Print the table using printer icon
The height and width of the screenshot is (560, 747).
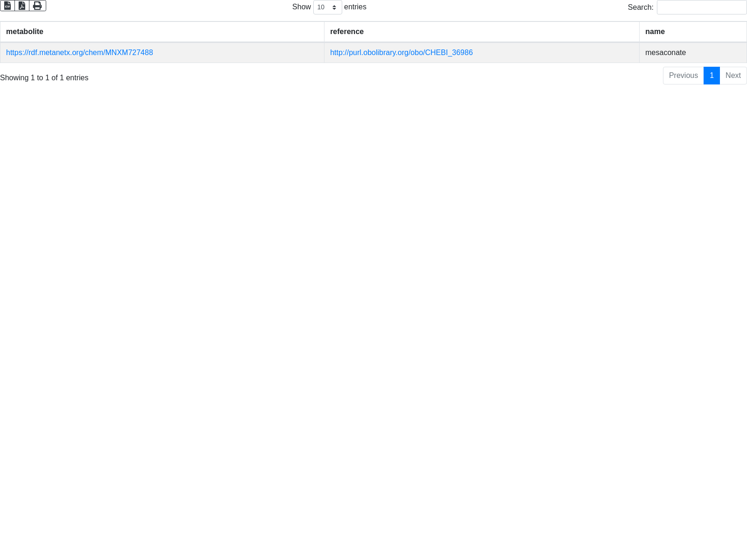(x=37, y=6)
